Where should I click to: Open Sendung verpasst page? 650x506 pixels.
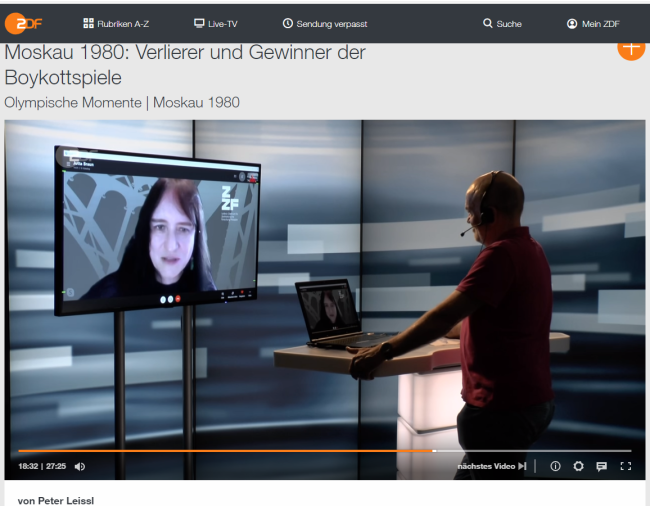(325, 24)
